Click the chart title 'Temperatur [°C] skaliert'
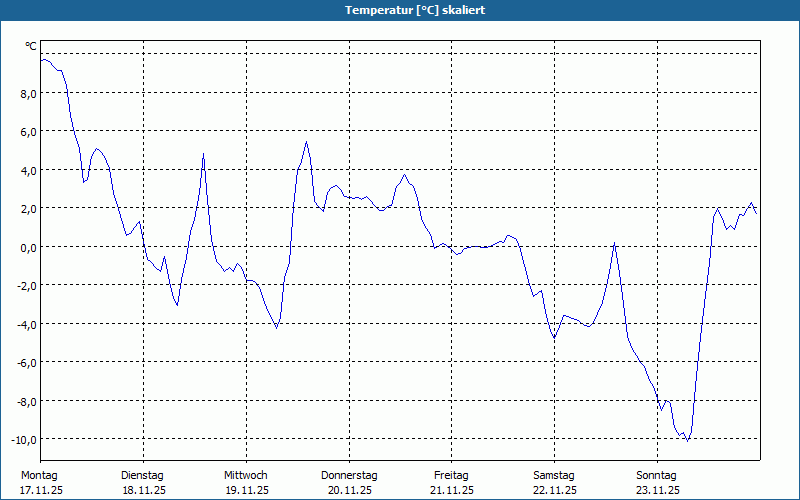The image size is (800, 500). coord(415,10)
